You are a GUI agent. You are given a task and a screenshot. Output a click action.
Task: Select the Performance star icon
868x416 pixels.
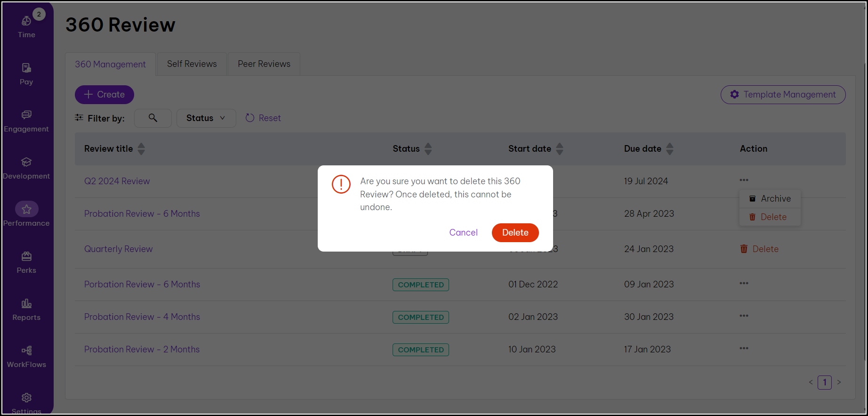click(26, 209)
